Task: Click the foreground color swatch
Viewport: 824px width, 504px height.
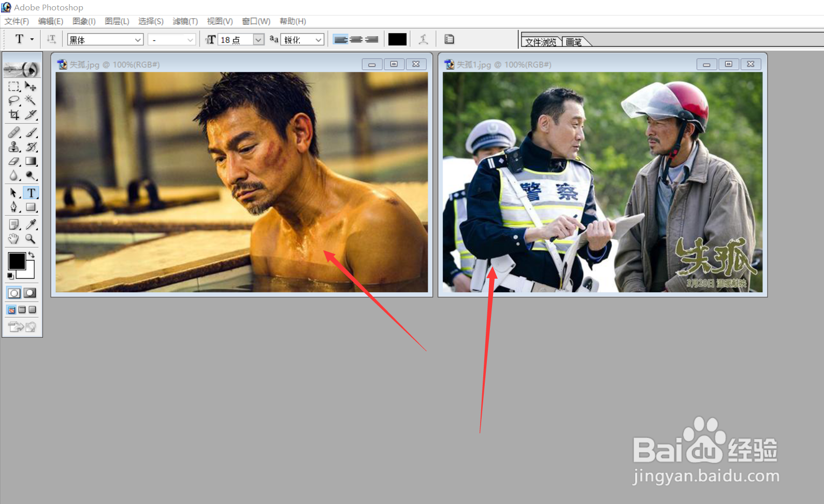Action: (x=17, y=261)
